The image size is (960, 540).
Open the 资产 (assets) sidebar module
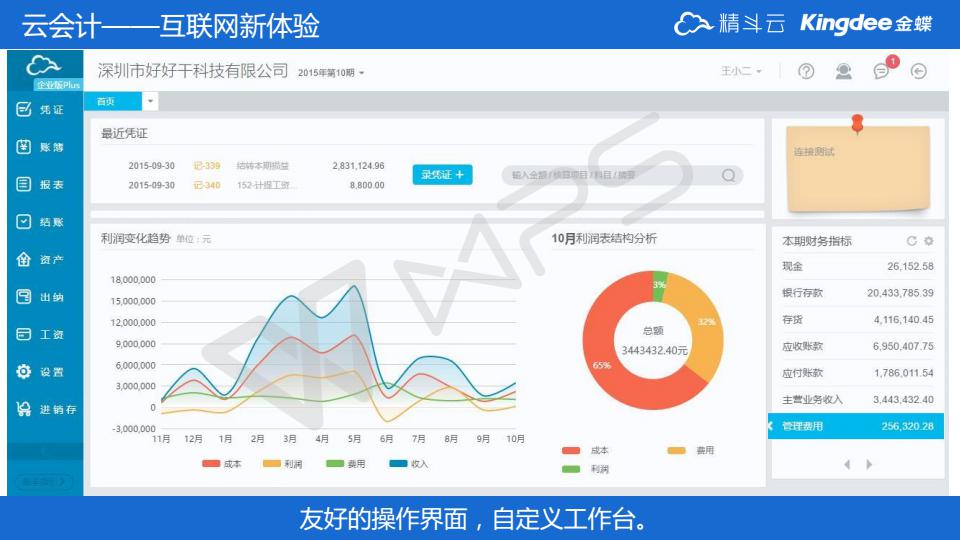[x=40, y=260]
